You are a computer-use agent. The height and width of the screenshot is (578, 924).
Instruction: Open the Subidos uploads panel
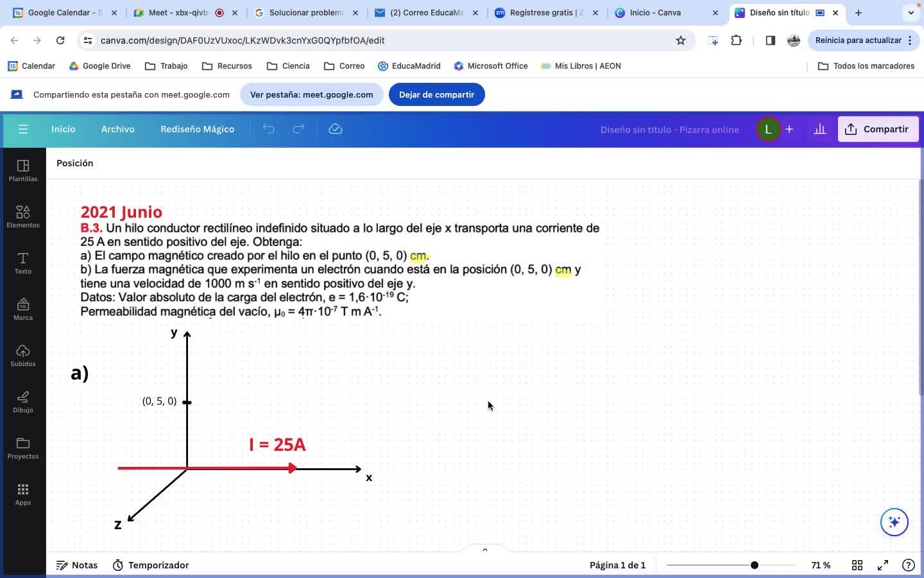[x=23, y=356]
